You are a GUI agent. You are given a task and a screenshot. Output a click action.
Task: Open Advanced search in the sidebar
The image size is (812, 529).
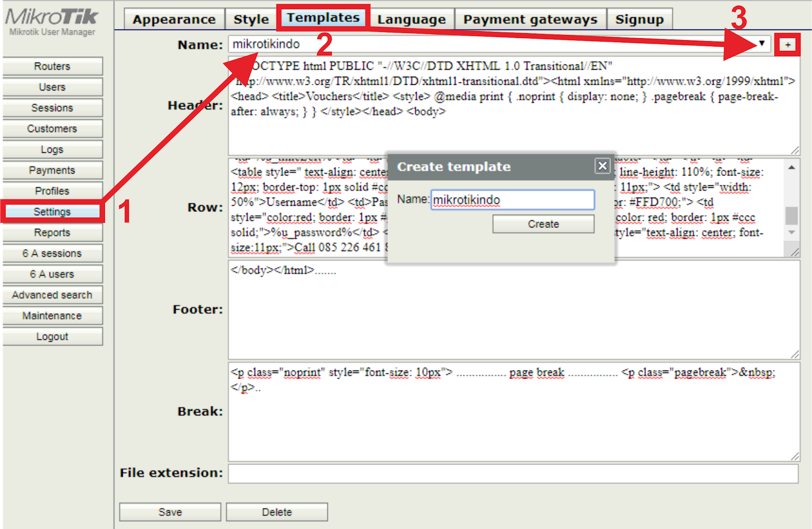point(52,294)
